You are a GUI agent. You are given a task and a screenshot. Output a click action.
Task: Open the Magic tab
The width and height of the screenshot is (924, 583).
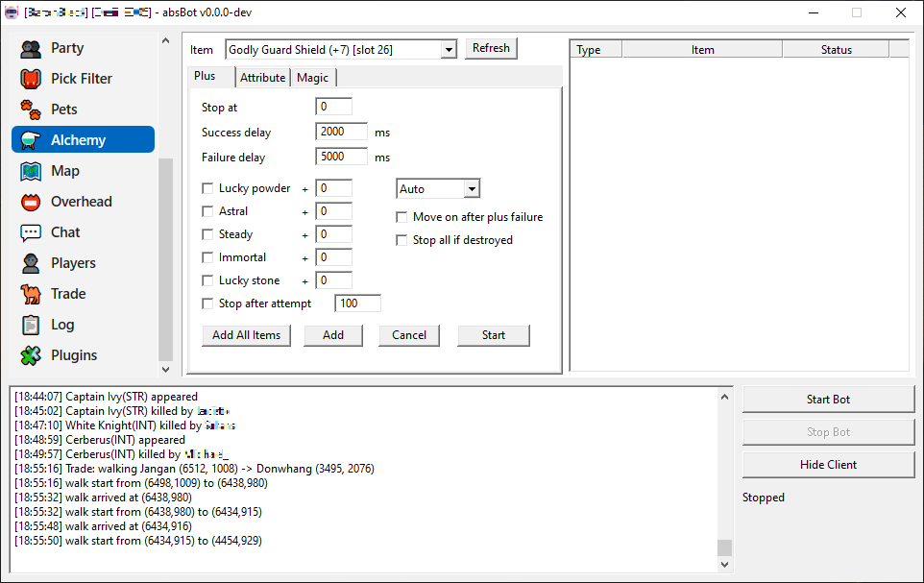coord(313,77)
